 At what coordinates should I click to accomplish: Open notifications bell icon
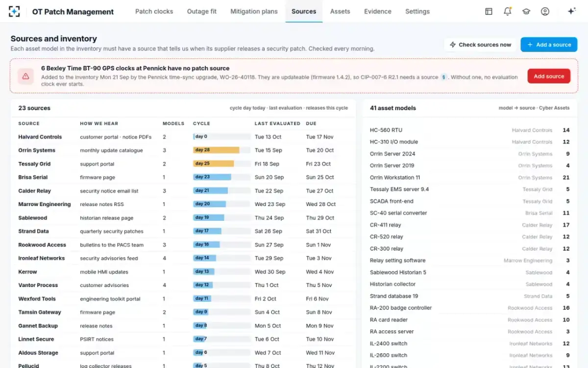[507, 11]
